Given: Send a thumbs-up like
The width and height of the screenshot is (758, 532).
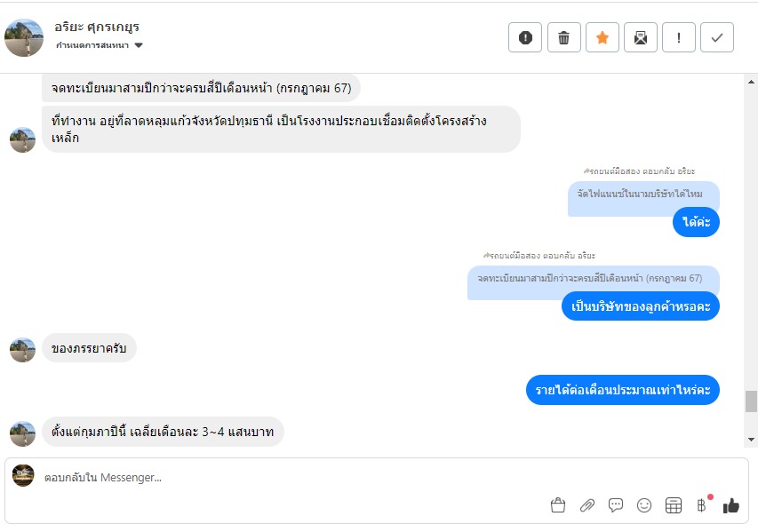Looking at the screenshot, I should coord(731,505).
